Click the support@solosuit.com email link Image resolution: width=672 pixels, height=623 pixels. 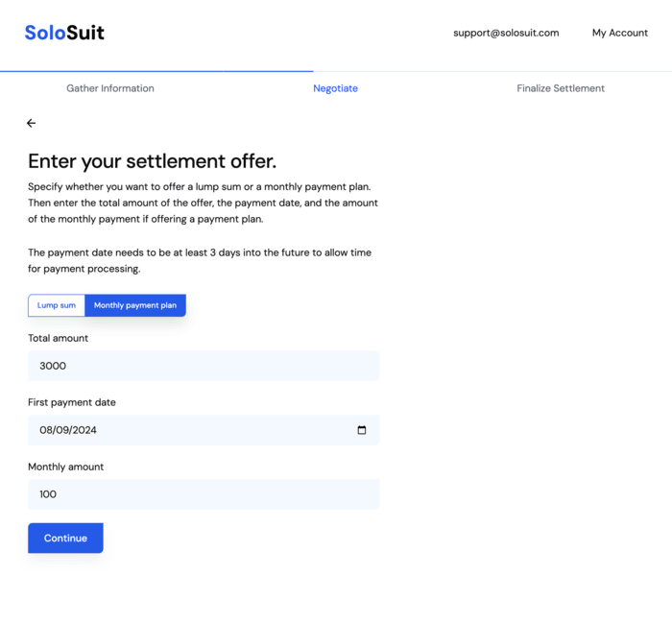tap(506, 33)
